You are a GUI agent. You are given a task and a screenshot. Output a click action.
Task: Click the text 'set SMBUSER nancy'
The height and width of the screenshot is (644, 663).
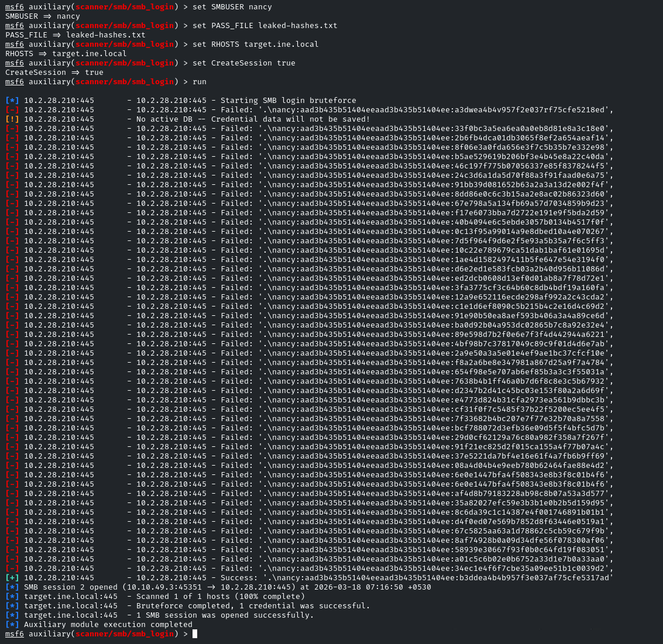[x=232, y=7]
